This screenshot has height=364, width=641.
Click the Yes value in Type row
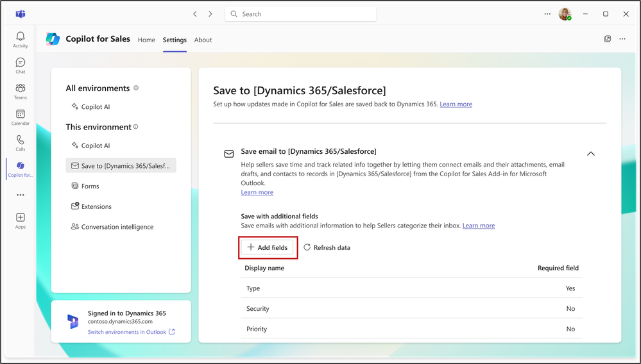coord(570,288)
